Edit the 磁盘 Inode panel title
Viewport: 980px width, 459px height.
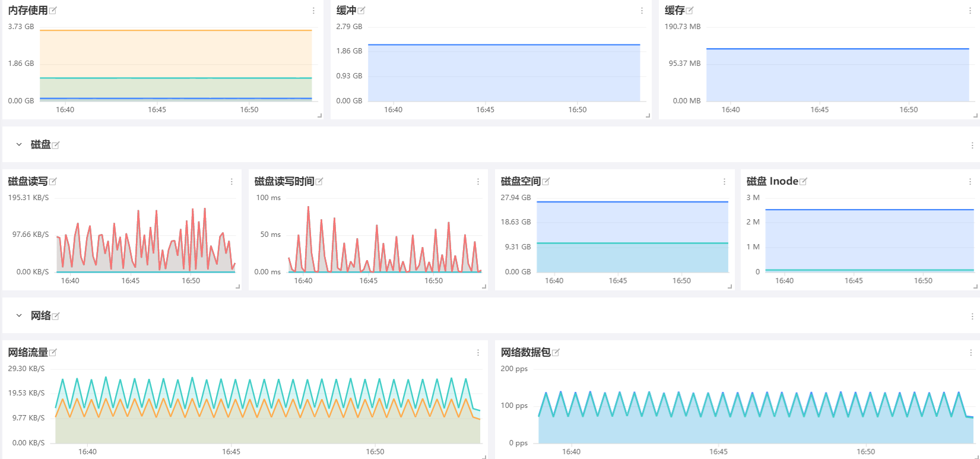(804, 182)
